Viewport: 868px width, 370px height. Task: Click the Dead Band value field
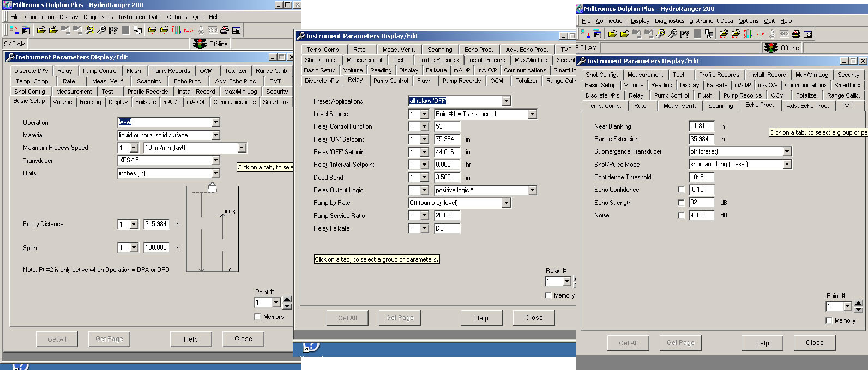point(447,177)
